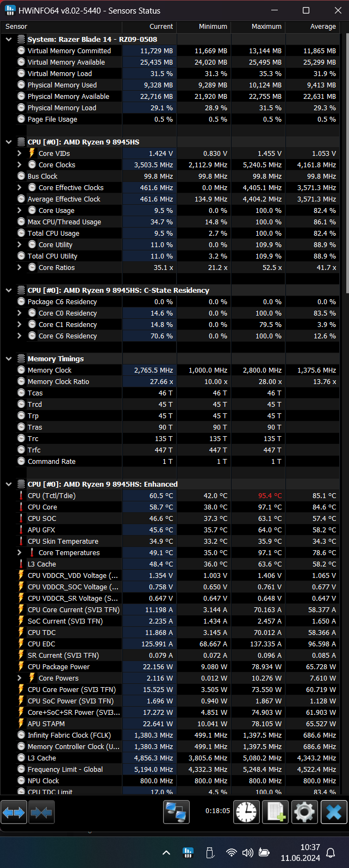Screen dimensions: 349x868
Task: Select the Page File Usage row
Action: (x=170, y=119)
